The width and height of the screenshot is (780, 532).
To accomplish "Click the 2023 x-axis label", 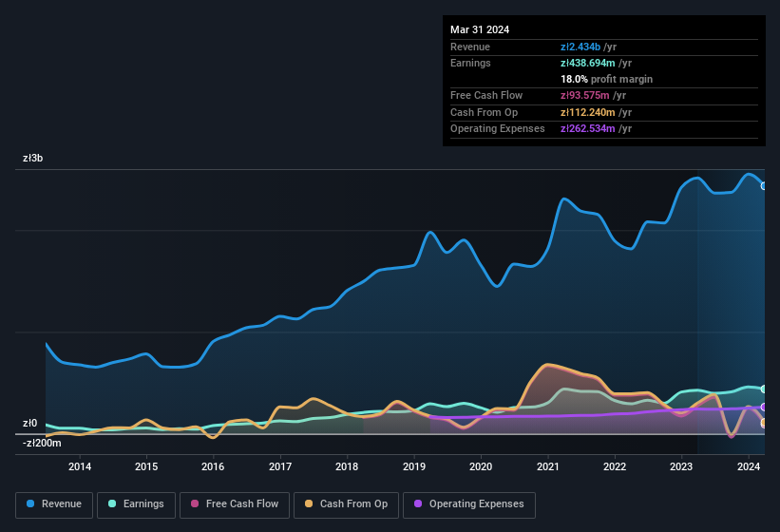I will pyautogui.click(x=681, y=466).
